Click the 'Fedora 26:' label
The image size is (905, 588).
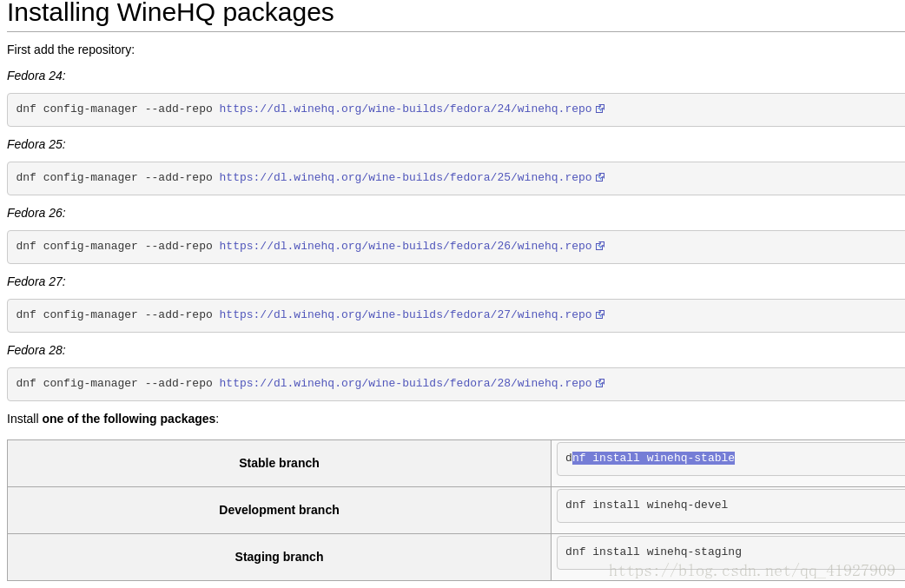click(36, 213)
